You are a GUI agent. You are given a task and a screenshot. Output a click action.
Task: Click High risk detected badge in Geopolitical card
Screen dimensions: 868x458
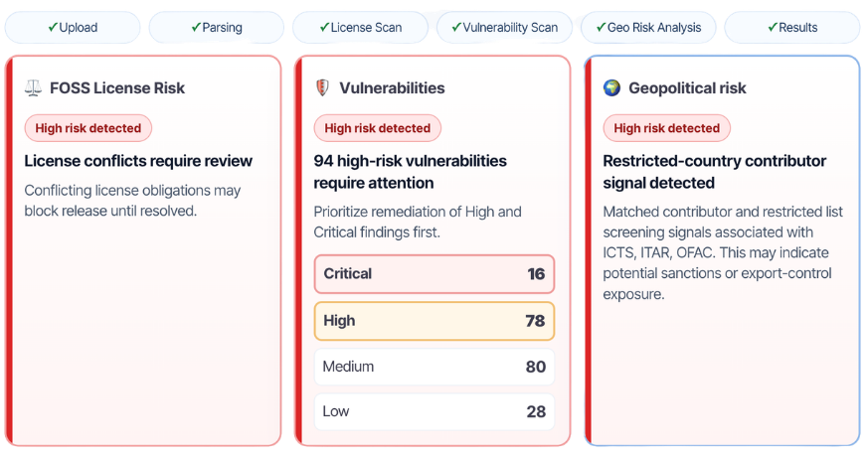666,128
